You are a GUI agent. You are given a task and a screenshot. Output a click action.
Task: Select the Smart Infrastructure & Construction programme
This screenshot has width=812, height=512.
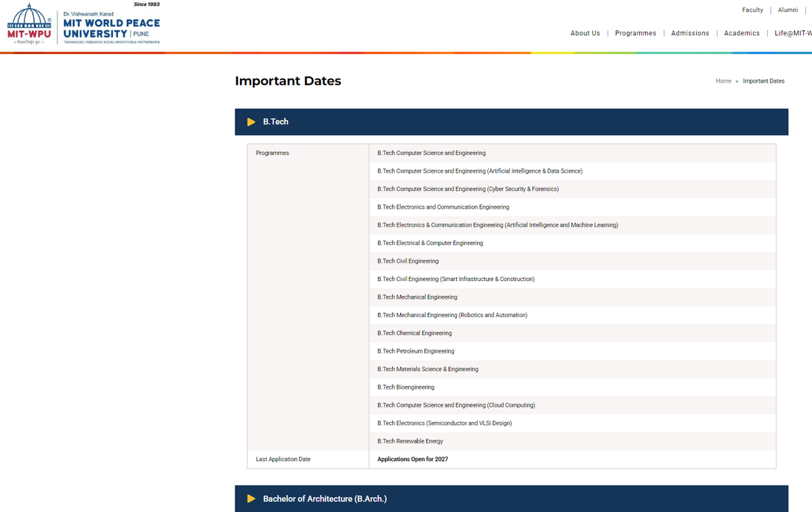[573, 279]
